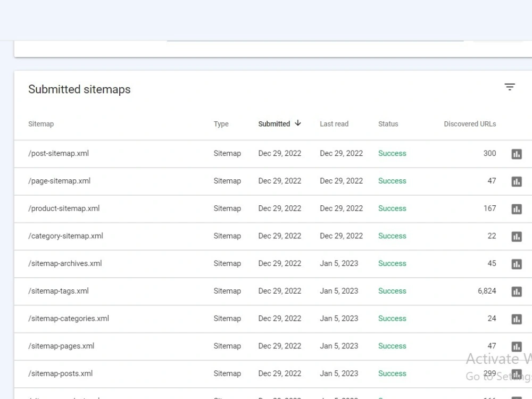View index report icon for /product-sitemap.xml
This screenshot has height=399, width=532.
[x=517, y=209]
